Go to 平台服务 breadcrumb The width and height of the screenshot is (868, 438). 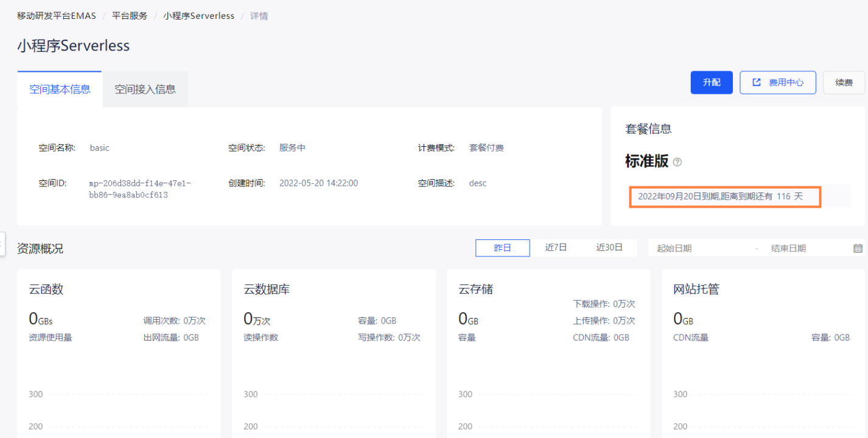pos(130,16)
